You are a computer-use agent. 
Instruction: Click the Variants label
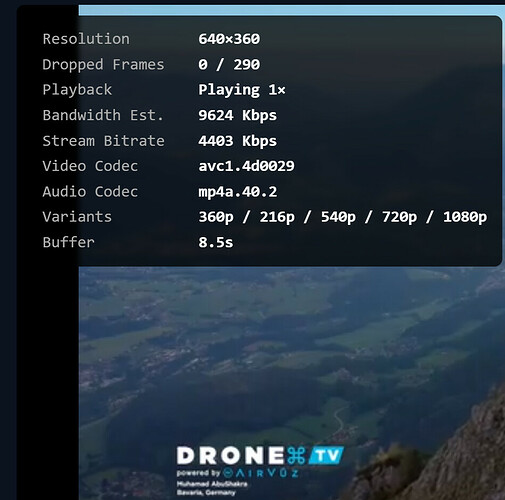77,217
